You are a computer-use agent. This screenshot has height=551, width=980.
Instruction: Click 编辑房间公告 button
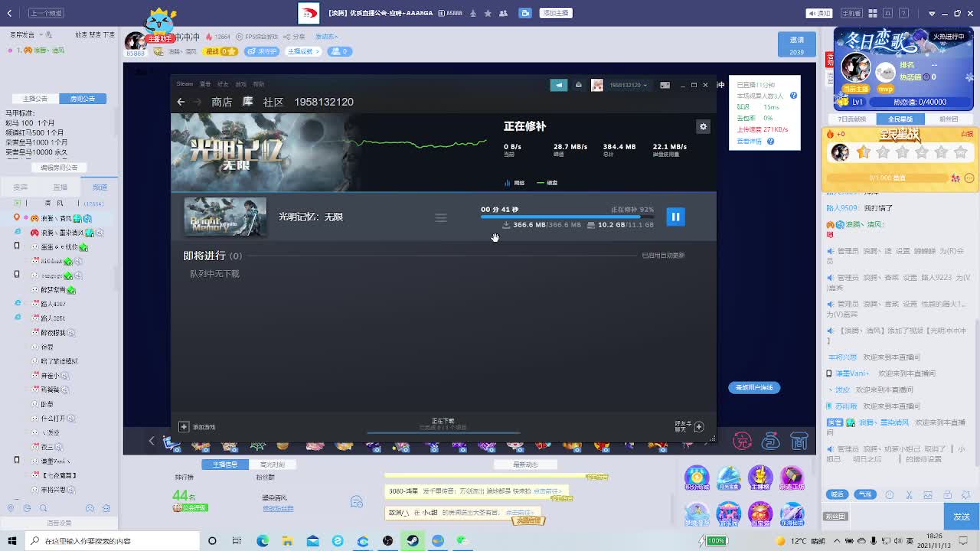pyautogui.click(x=59, y=168)
